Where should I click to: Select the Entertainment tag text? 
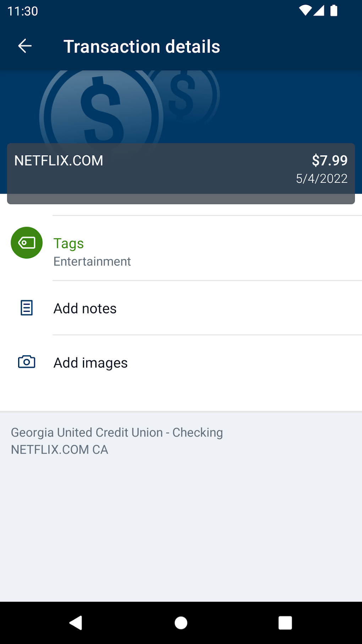tap(92, 261)
